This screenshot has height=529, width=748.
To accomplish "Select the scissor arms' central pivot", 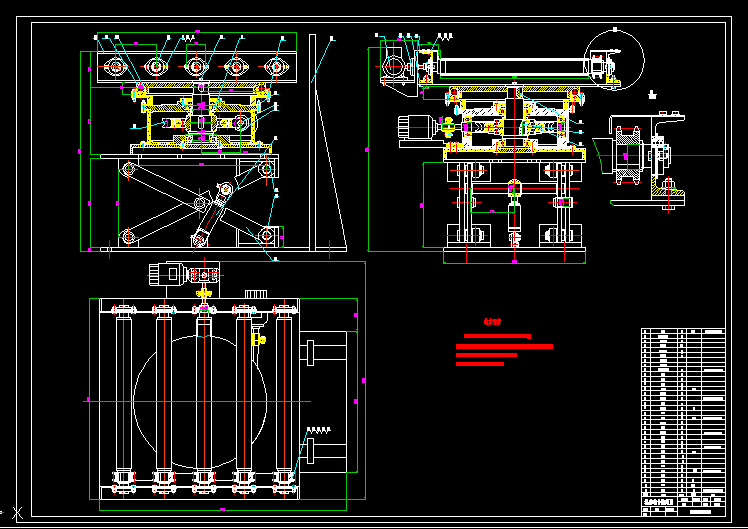I will click(201, 204).
